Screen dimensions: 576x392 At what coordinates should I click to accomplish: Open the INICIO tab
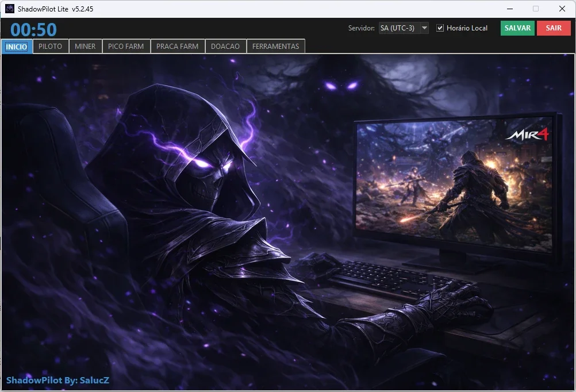pyautogui.click(x=17, y=47)
